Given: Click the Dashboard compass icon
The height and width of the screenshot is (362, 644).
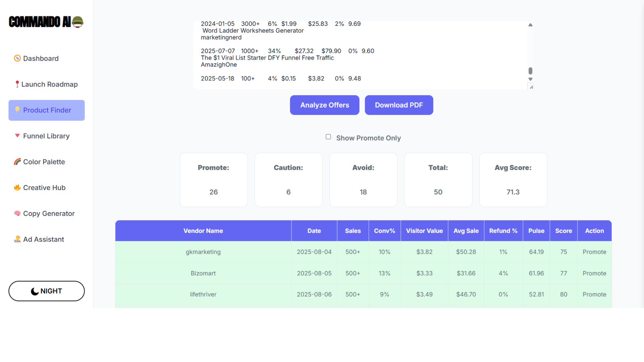Looking at the screenshot, I should click(17, 58).
